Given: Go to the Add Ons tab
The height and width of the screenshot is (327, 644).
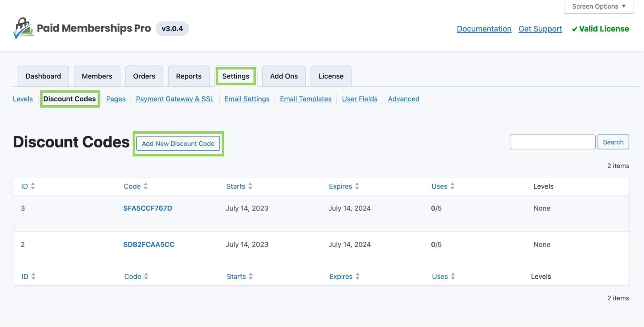Looking at the screenshot, I should pos(284,76).
